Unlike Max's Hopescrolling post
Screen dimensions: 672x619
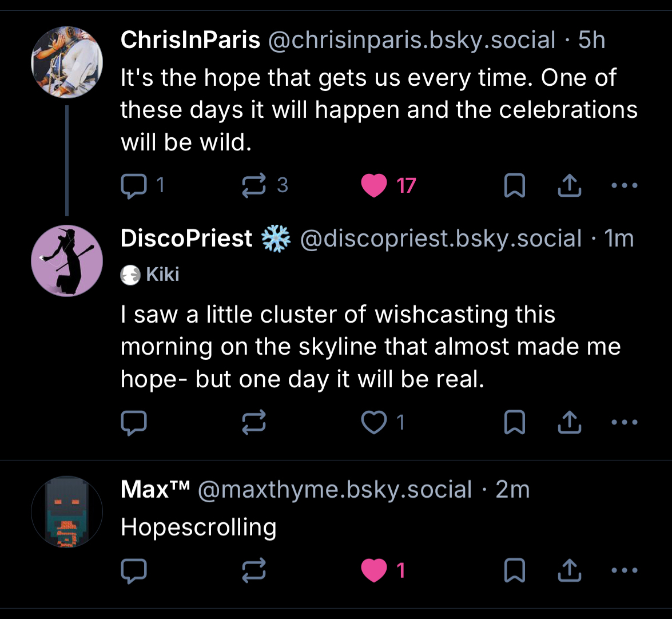tap(375, 570)
